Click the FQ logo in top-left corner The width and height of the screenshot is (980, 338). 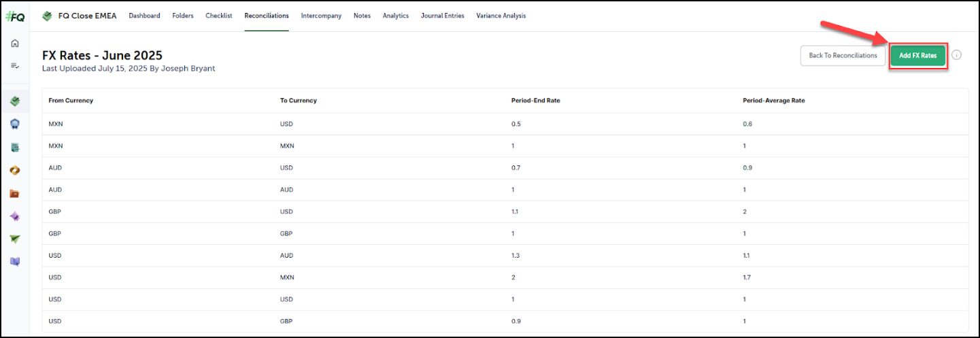[x=14, y=17]
